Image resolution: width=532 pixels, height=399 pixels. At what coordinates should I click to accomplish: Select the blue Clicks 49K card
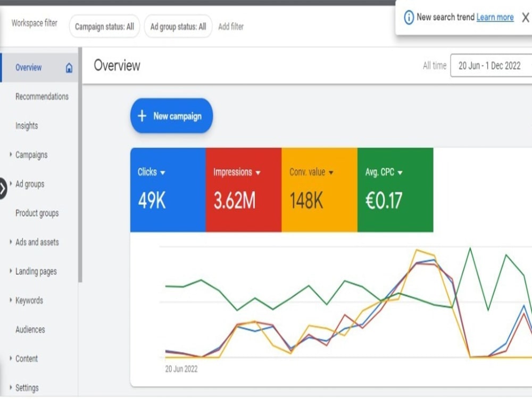pos(168,190)
